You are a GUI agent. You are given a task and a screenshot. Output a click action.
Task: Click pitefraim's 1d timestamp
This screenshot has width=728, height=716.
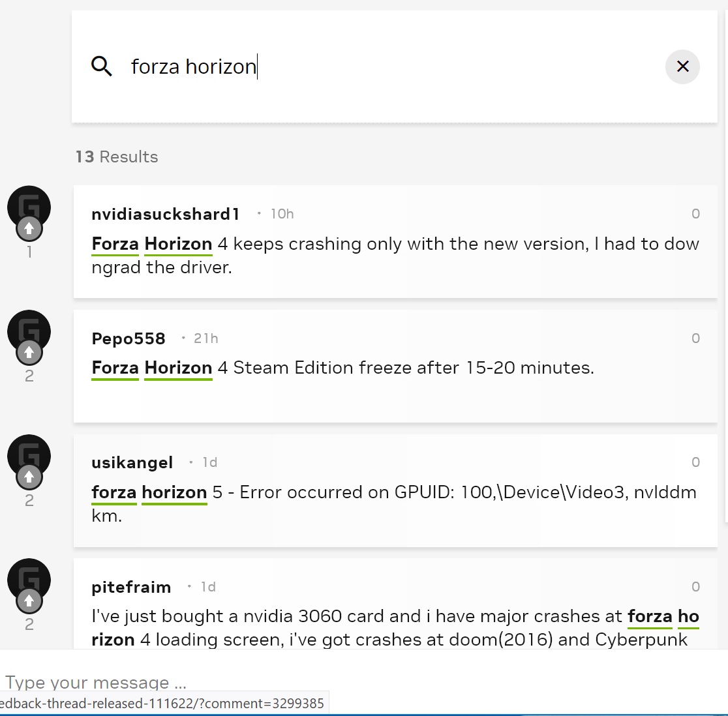click(208, 587)
